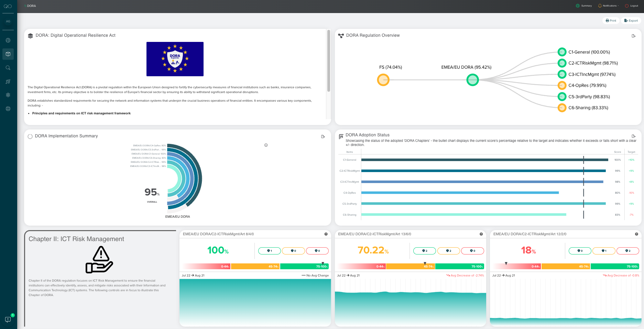Screen dimensions: 644x329
Task: Click the C4-OpRes node in regulation tree
Action: (x=562, y=86)
